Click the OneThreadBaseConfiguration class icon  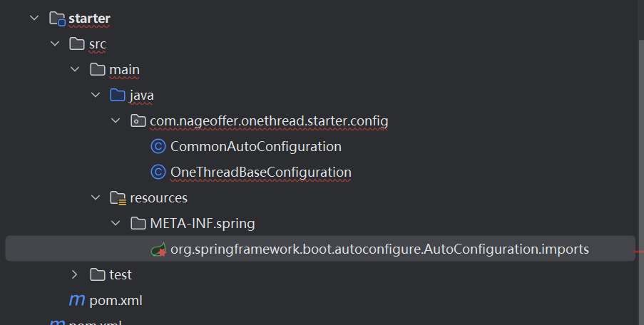coord(158,172)
